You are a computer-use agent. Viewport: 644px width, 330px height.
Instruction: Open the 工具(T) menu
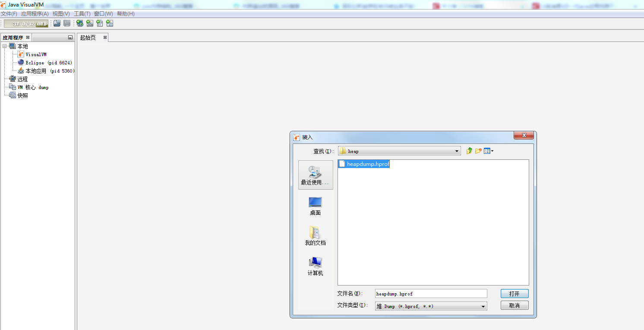pyautogui.click(x=82, y=14)
